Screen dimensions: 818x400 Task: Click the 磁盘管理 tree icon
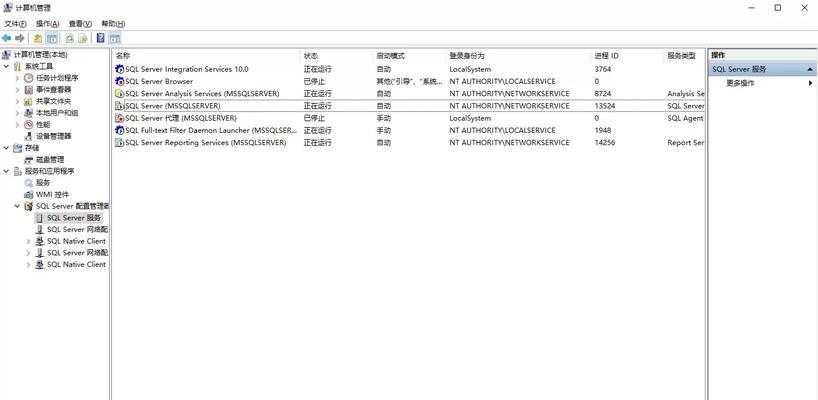(29, 160)
